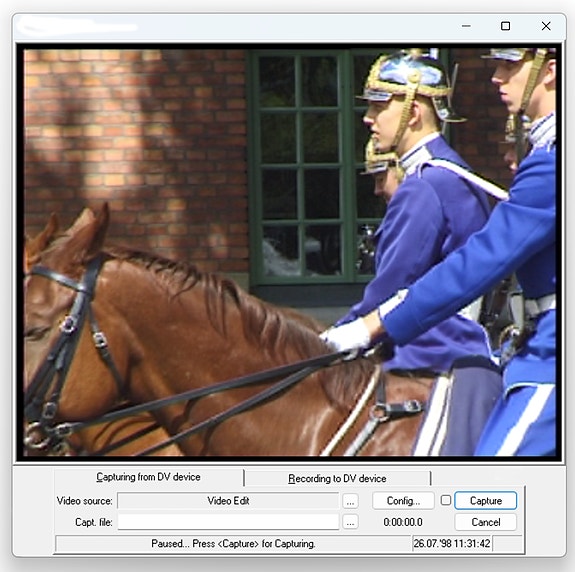Image resolution: width=575 pixels, height=572 pixels.
Task: Browse for capture file via ellipsis button
Action: [350, 522]
